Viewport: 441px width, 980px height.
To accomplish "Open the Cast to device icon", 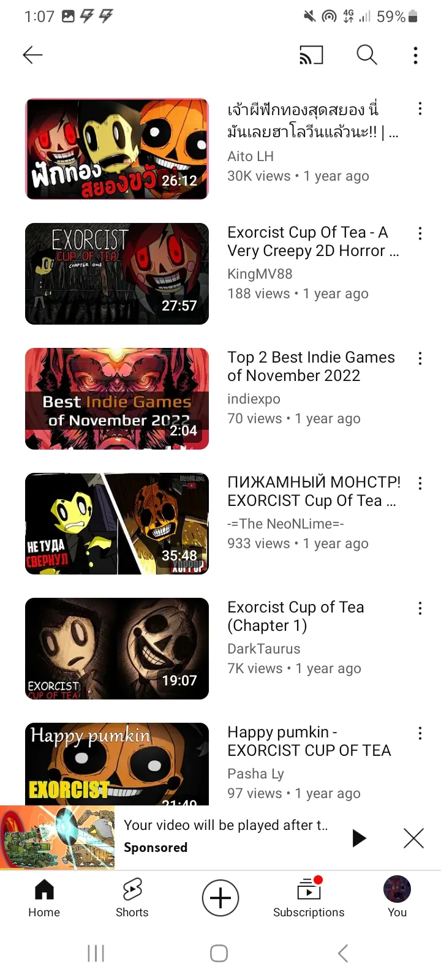I will coord(311,55).
